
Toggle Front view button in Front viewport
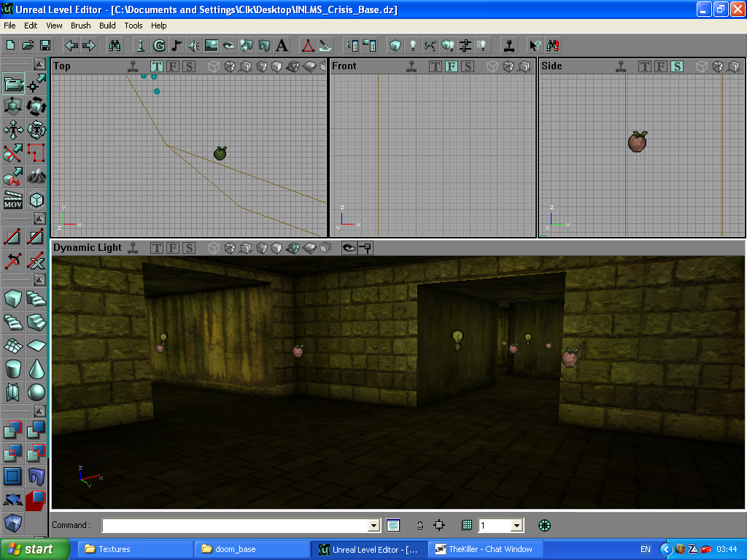click(x=452, y=66)
